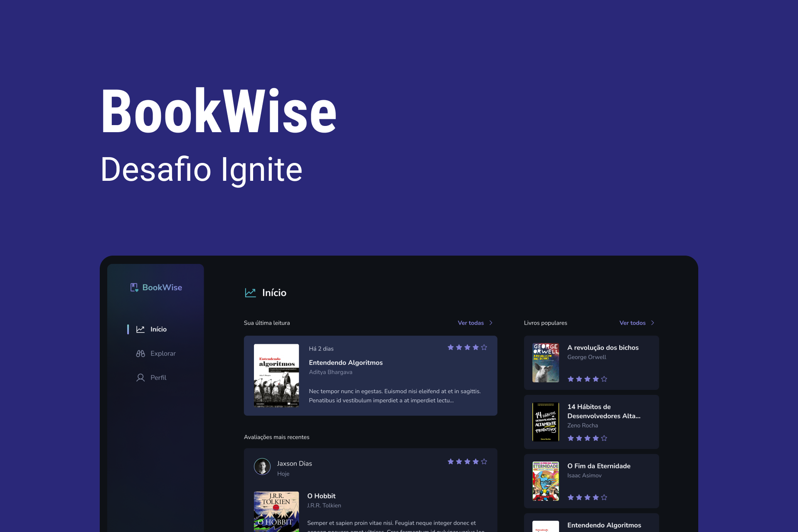Click the Jaxson Dias name

click(x=294, y=463)
